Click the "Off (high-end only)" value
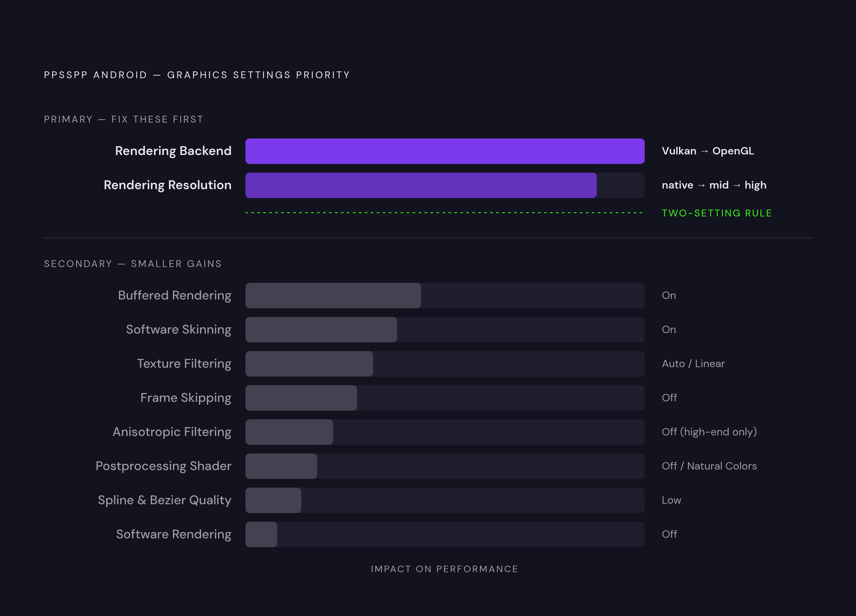Screen dimensions: 856x616 point(709,432)
